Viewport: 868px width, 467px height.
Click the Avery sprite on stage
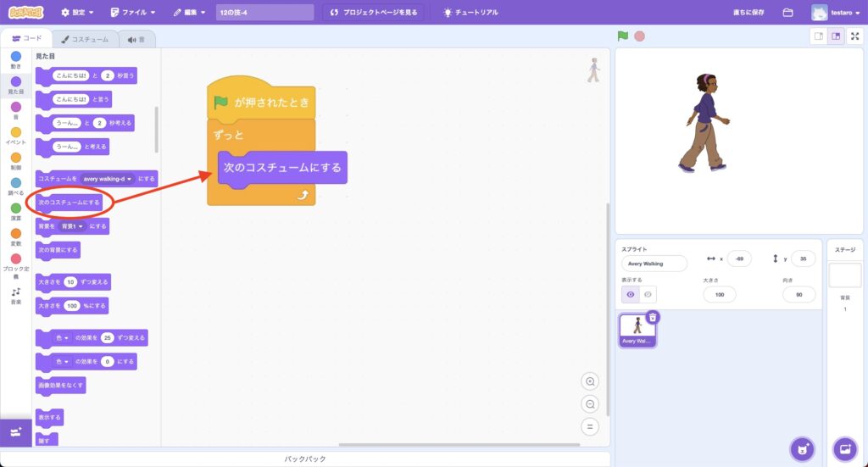click(x=704, y=123)
